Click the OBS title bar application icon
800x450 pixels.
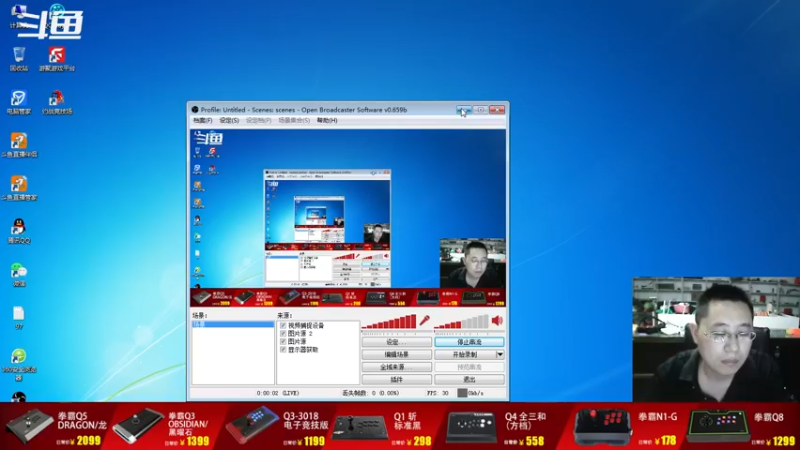point(195,110)
